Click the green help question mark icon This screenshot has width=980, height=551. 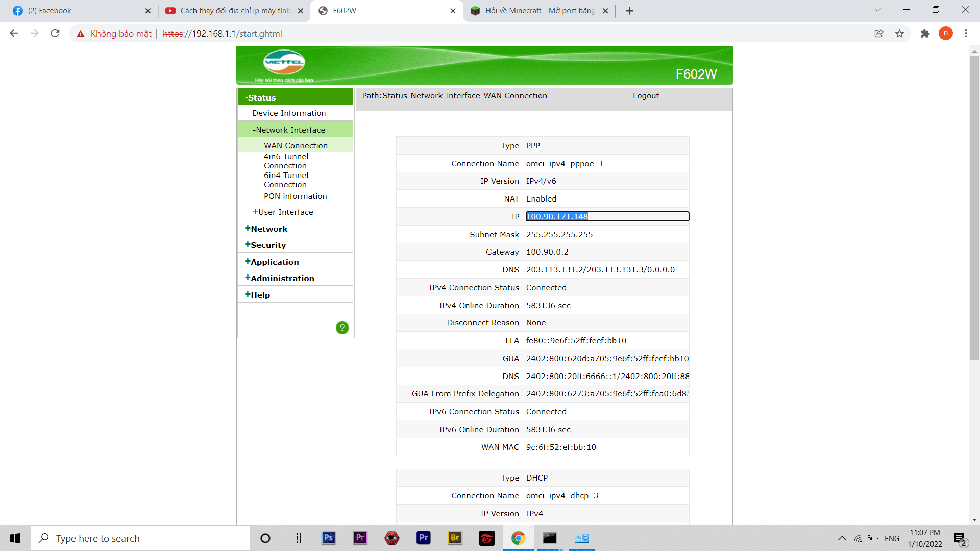coord(342,328)
